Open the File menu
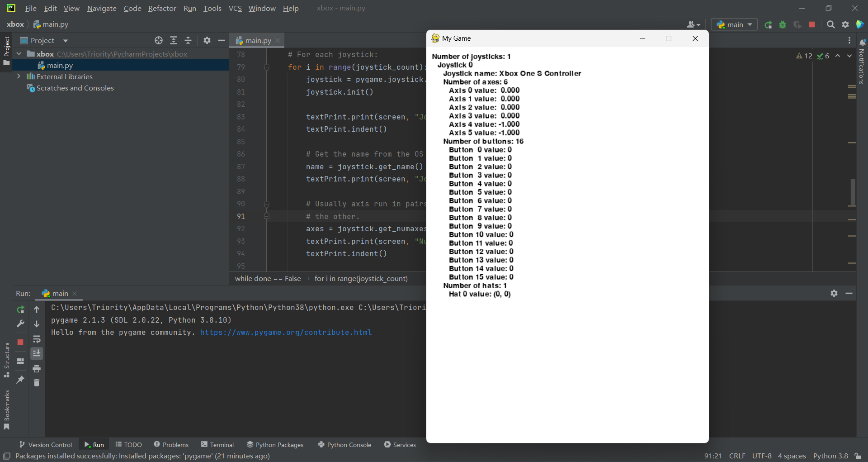 (x=31, y=8)
